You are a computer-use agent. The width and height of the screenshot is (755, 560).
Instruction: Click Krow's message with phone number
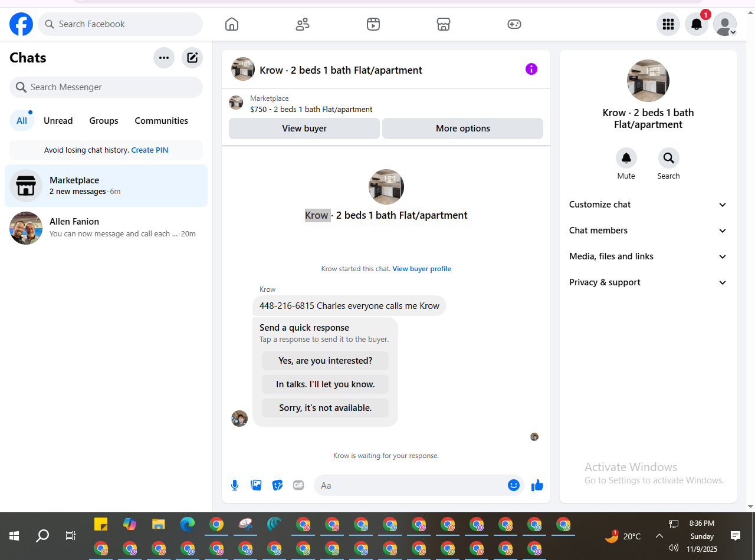[349, 306]
